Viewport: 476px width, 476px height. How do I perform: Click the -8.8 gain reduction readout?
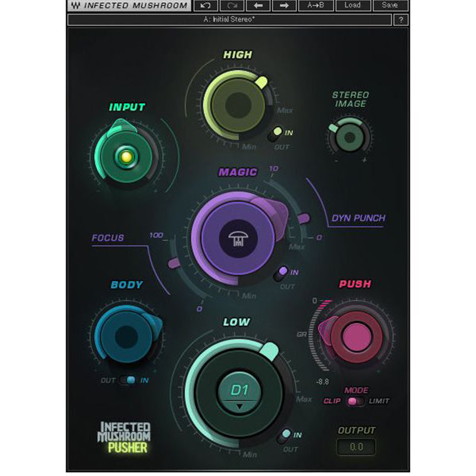coord(322,382)
